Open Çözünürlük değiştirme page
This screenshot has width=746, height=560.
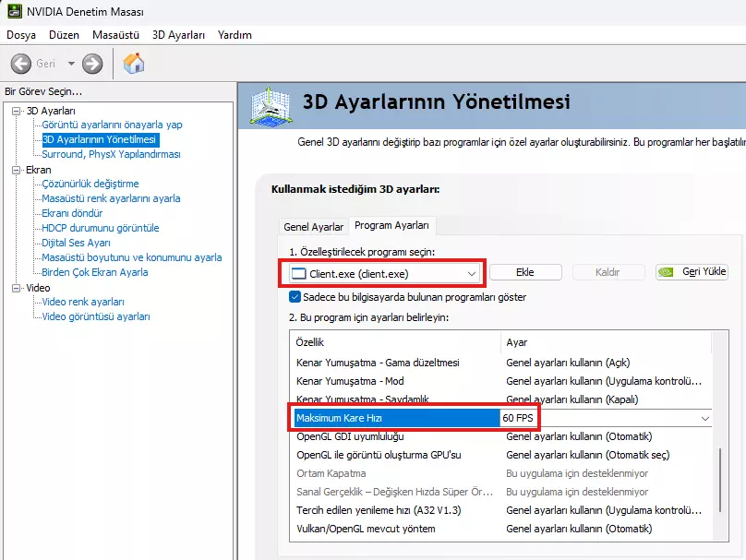click(90, 184)
